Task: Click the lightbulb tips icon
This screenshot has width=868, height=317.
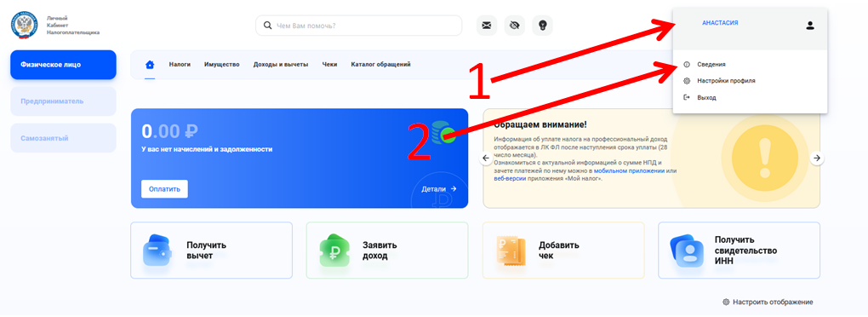Action: point(543,25)
